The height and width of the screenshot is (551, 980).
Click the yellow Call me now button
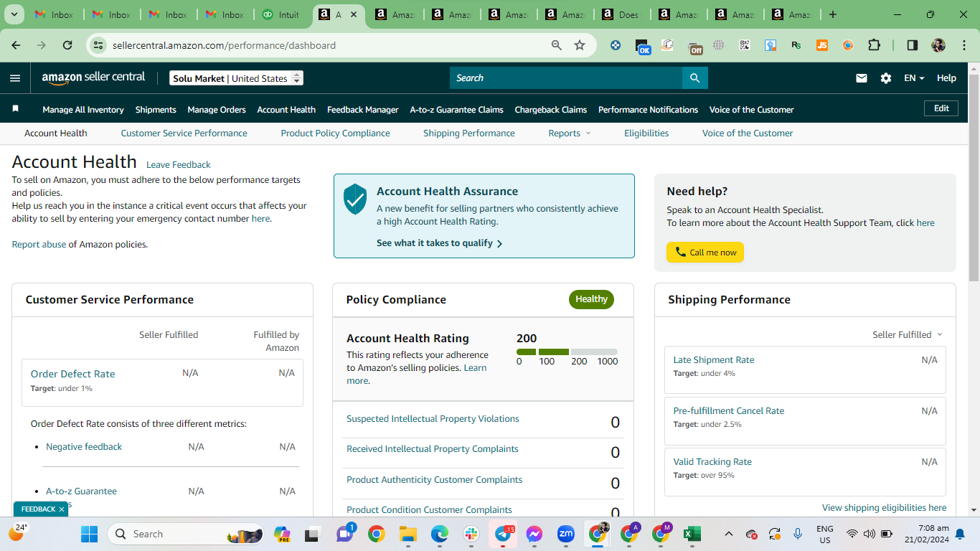click(705, 253)
